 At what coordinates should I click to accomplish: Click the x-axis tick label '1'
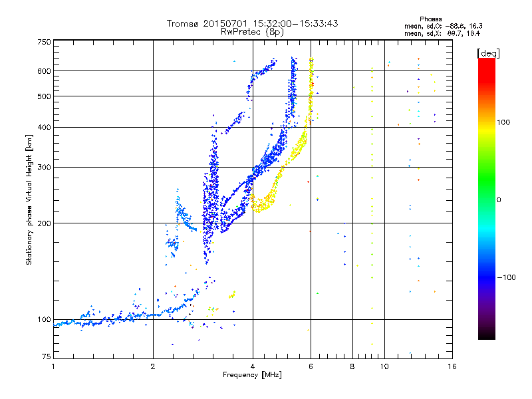[x=53, y=366]
